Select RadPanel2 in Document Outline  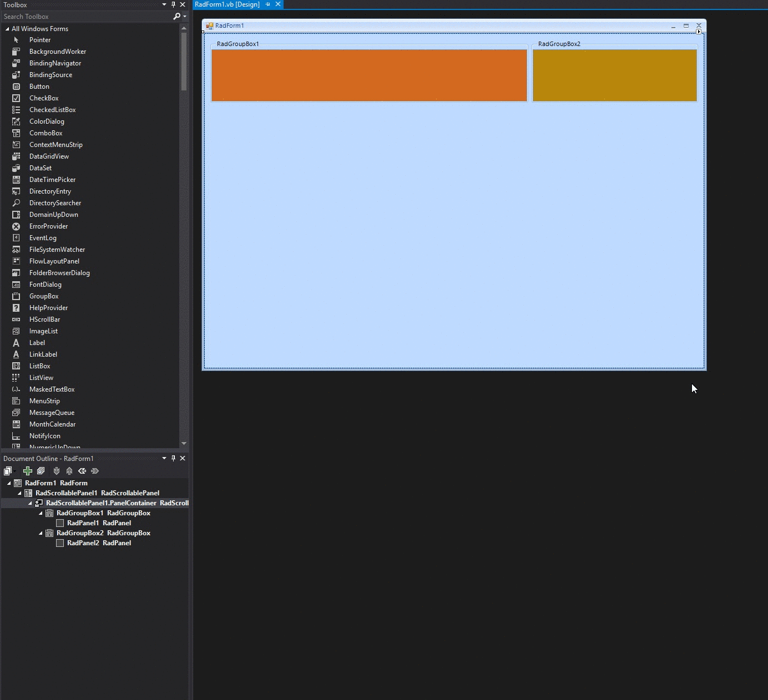(99, 543)
